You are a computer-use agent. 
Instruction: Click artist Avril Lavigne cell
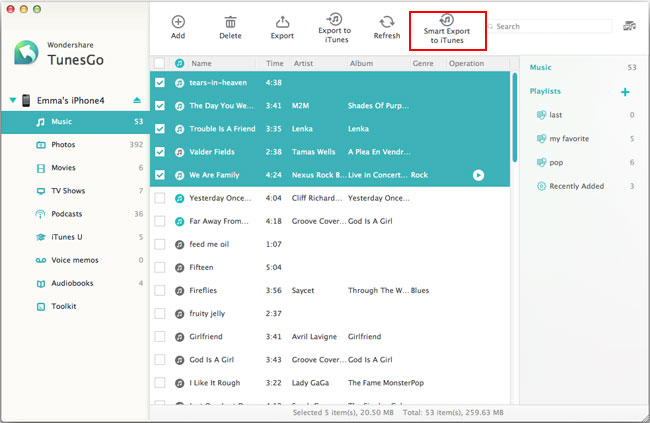point(314,337)
